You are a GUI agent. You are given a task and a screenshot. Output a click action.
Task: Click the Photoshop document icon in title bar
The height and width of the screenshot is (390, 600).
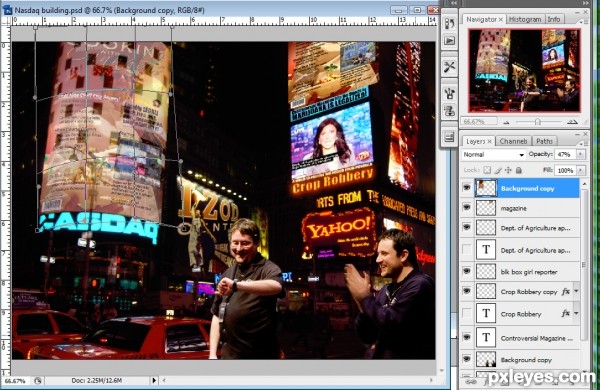point(7,10)
